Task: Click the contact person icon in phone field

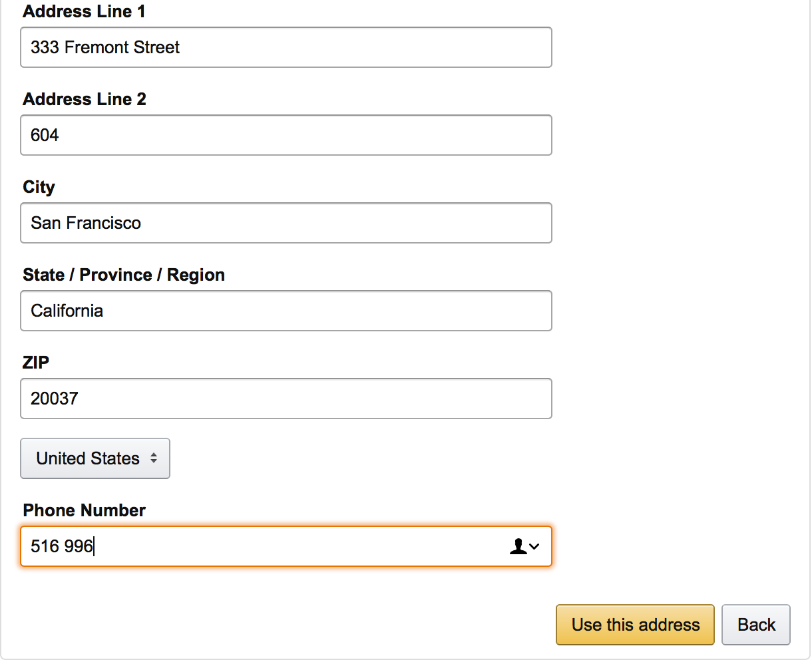Action: point(518,546)
